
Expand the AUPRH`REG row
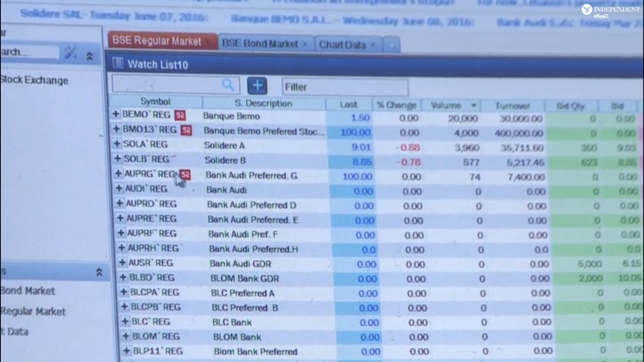[x=122, y=248]
